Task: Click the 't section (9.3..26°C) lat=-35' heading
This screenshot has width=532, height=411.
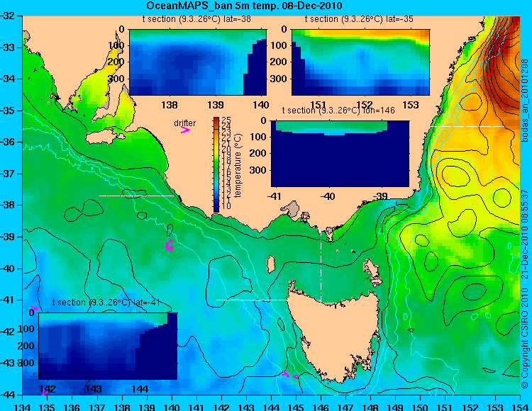Action: point(359,19)
